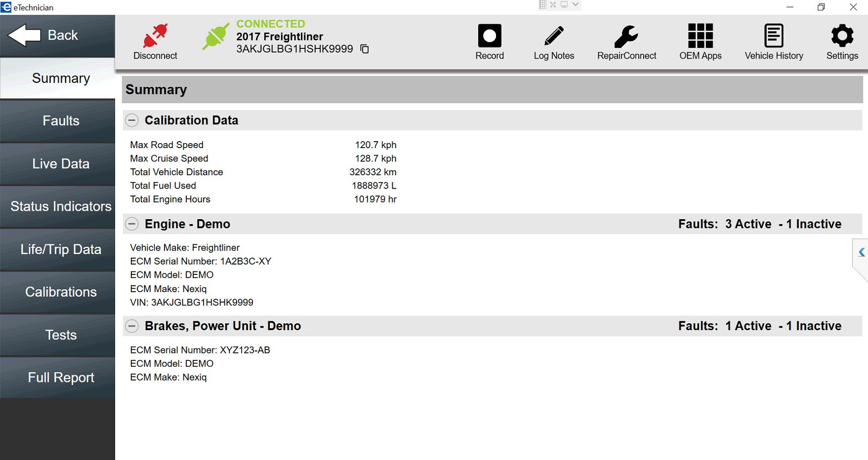Image resolution: width=868 pixels, height=460 pixels.
Task: Start recording with the Record icon
Action: click(489, 36)
